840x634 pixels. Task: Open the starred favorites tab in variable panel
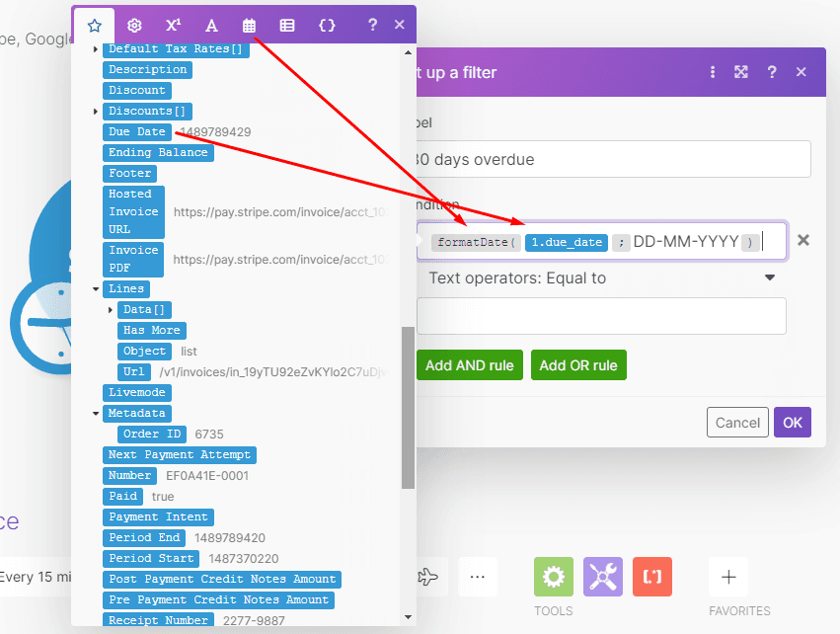tap(95, 25)
